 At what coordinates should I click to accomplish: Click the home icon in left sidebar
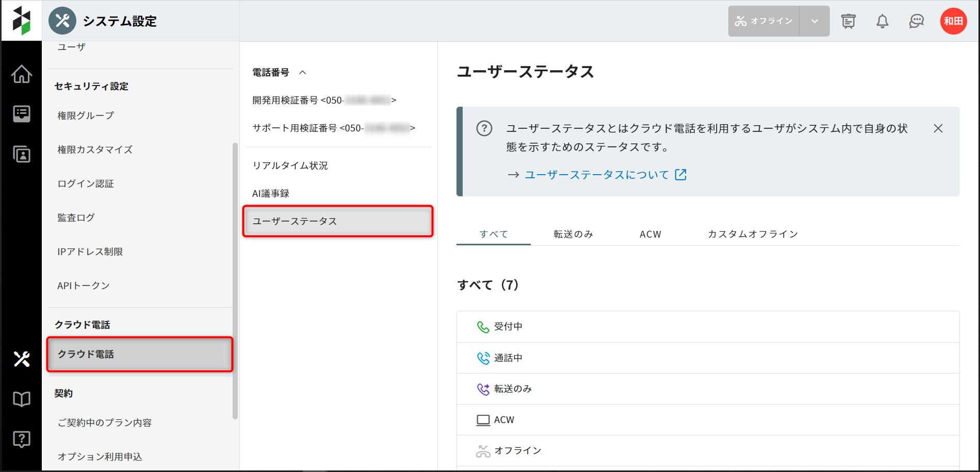pos(22,74)
